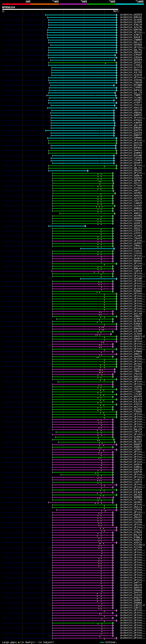Viewport: 146px width, 644px height.
Task: Select hit label UniRef100_C5WNR9
Action: pos(131,40)
